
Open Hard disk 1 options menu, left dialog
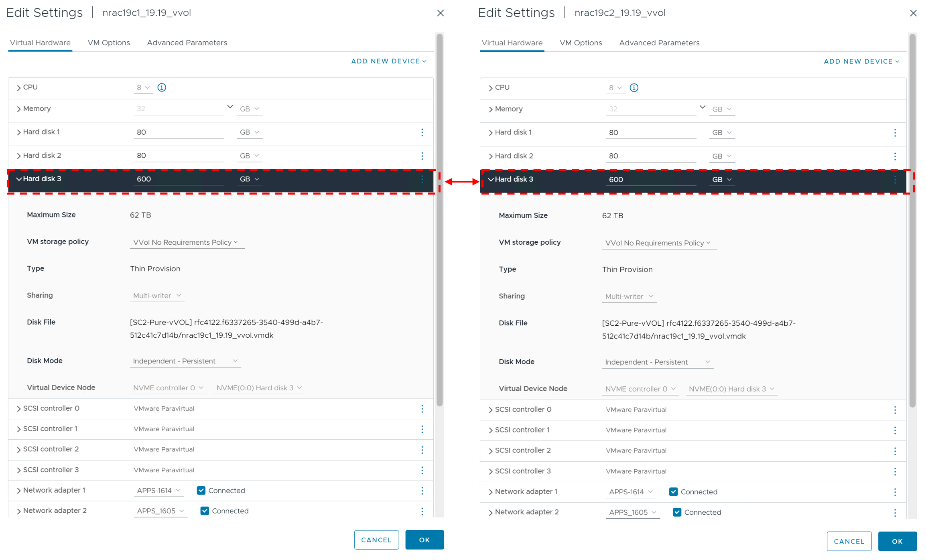(x=422, y=132)
